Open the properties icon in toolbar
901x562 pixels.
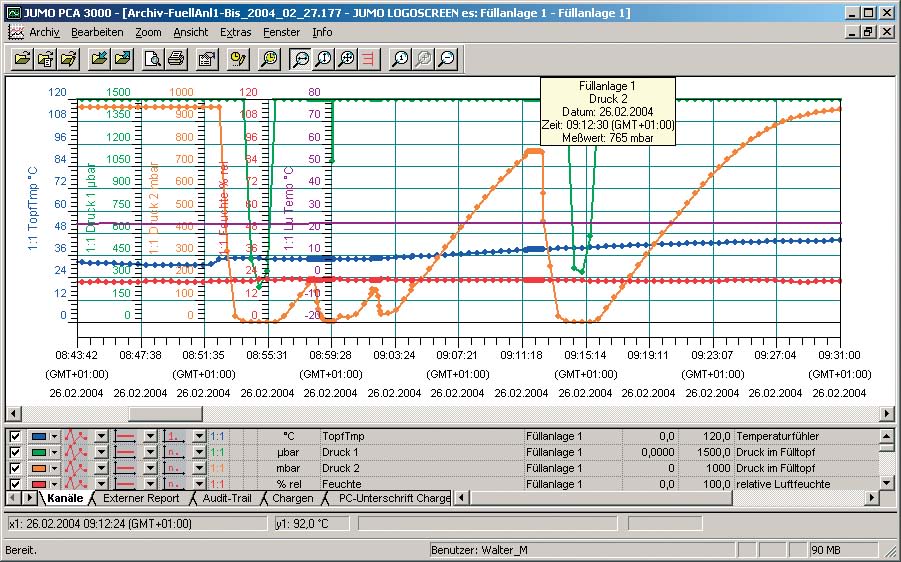(207, 59)
